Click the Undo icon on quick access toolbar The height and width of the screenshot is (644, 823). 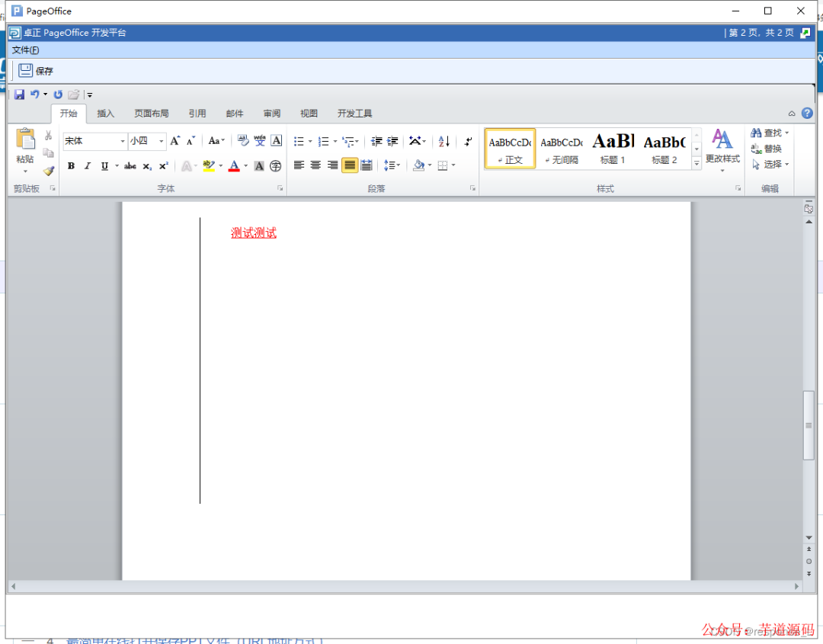(36, 95)
